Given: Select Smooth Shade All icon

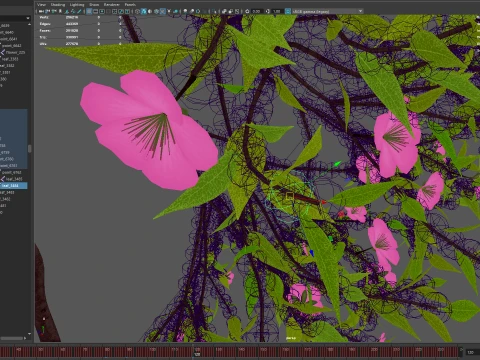Looking at the screenshot, I should 143,11.
